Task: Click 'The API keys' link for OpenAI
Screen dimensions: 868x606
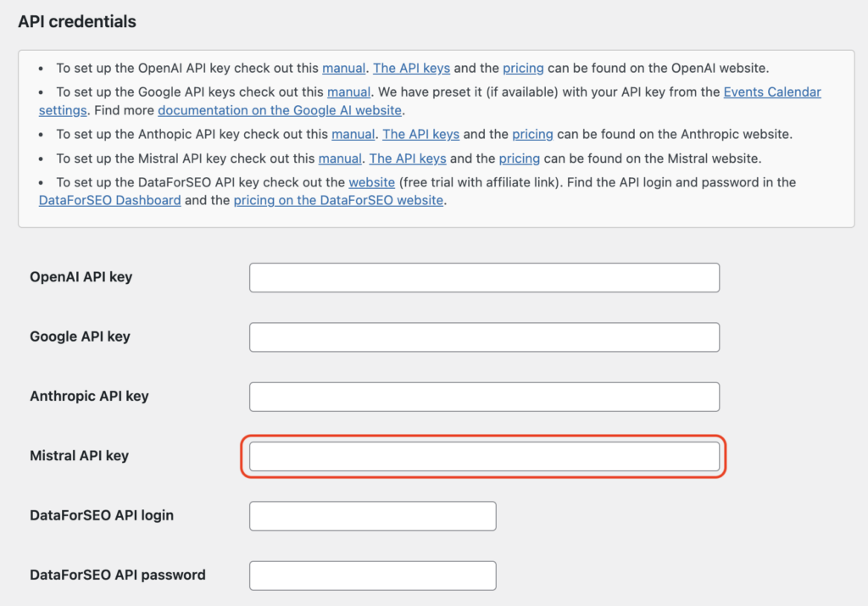Action: (x=411, y=68)
